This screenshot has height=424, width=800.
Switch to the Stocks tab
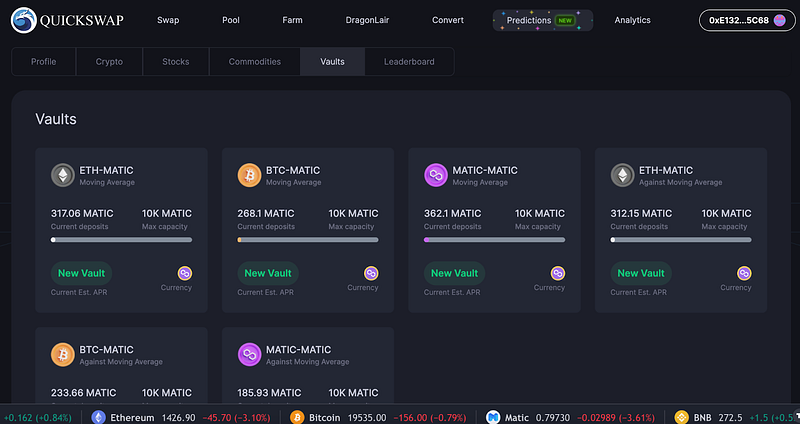pyautogui.click(x=176, y=62)
